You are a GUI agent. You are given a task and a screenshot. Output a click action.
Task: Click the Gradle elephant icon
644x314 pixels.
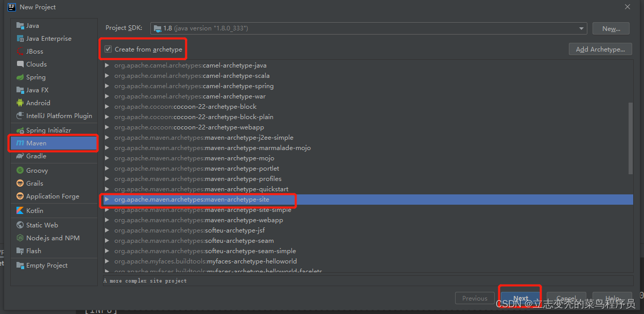point(20,156)
